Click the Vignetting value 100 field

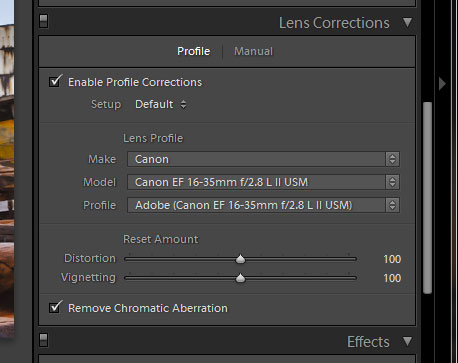pyautogui.click(x=392, y=278)
